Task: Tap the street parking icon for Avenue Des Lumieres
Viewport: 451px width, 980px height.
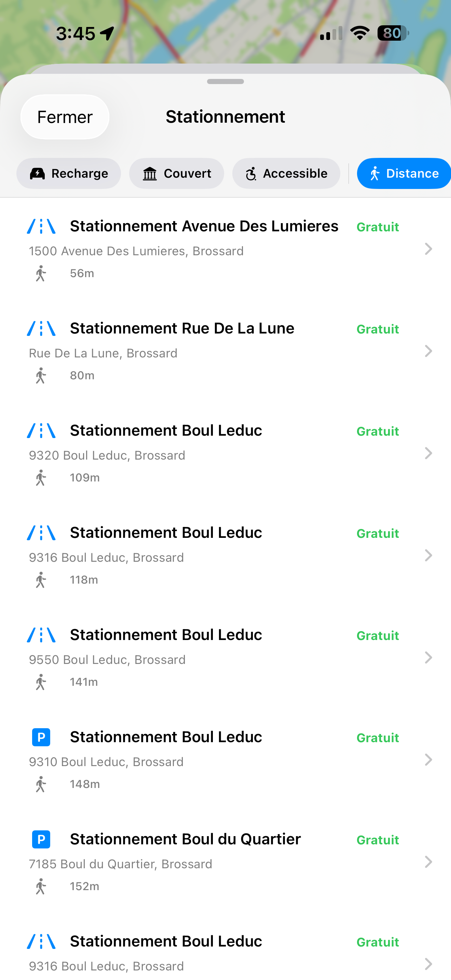Action: point(41,226)
